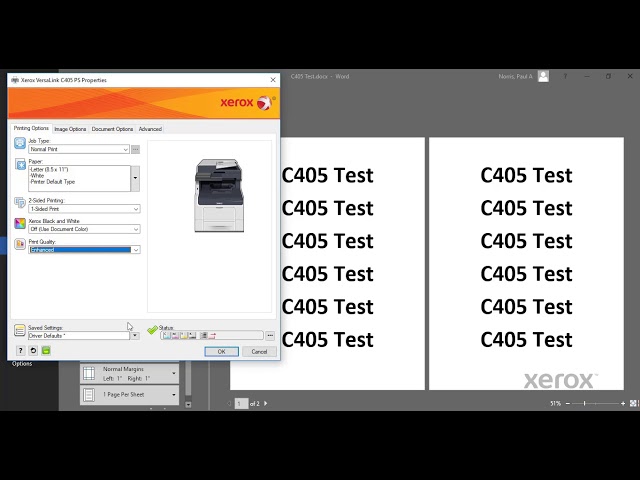Click the magenta toner level icon
The width and height of the screenshot is (640, 480).
[x=175, y=336]
